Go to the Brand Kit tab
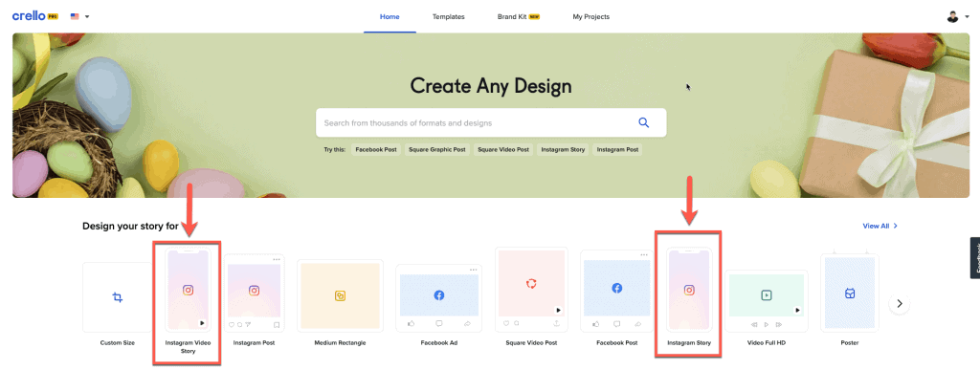 [518, 17]
